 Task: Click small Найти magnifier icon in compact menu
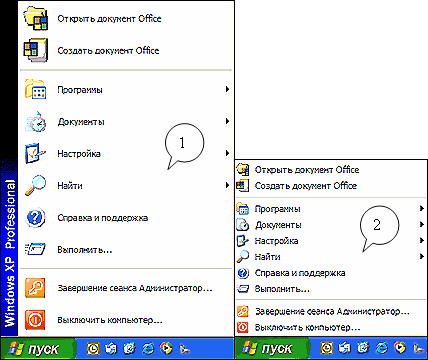[x=243, y=257]
